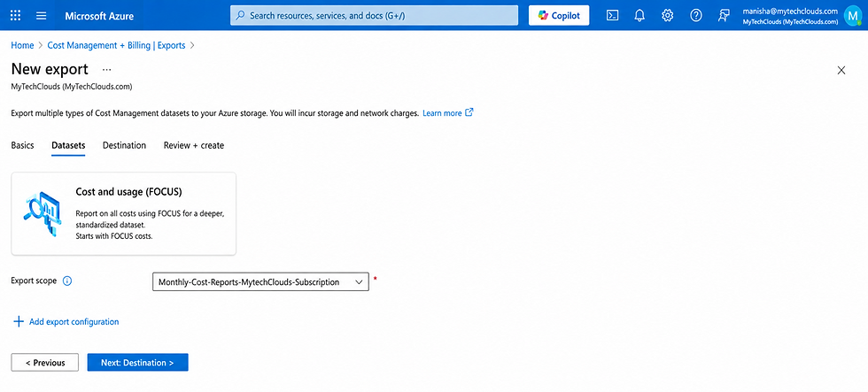Image resolution: width=868 pixels, height=392 pixels.
Task: Proceed with Next: Destination button
Action: (138, 363)
